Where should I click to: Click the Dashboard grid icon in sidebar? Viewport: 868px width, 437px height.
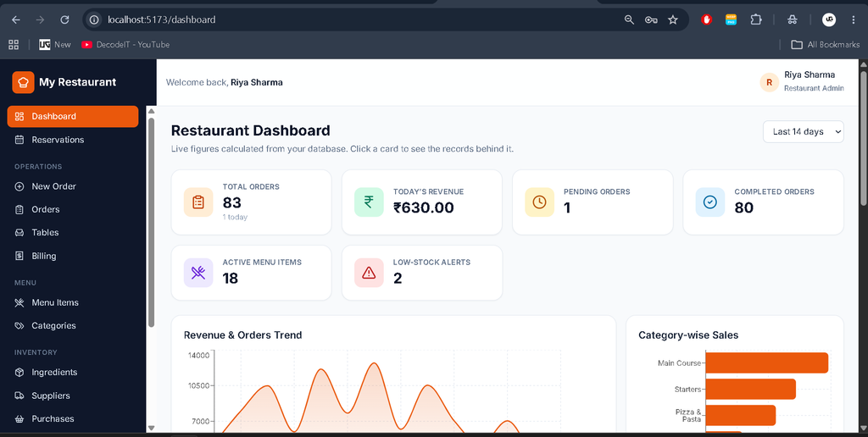click(x=19, y=116)
